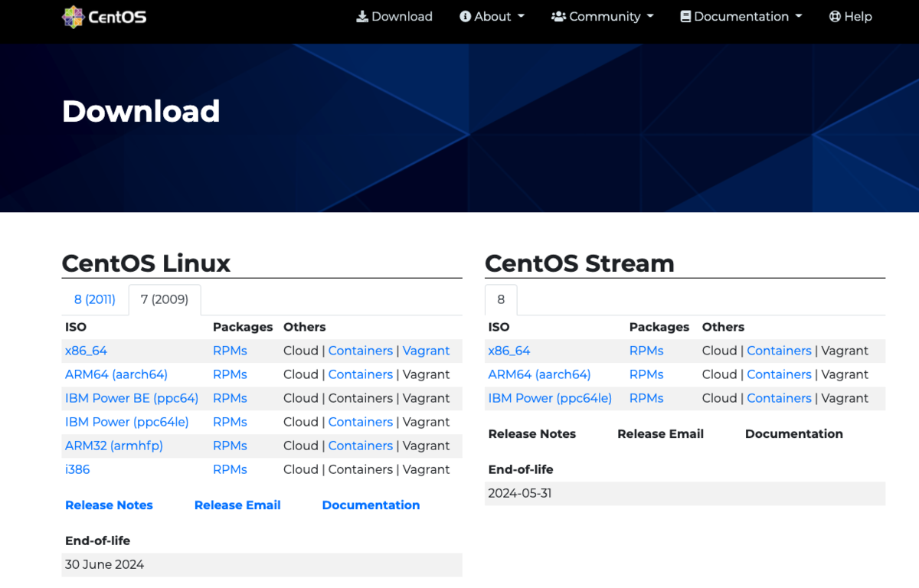Click the CentOS Stream section heading
The height and width of the screenshot is (588, 919).
click(580, 263)
